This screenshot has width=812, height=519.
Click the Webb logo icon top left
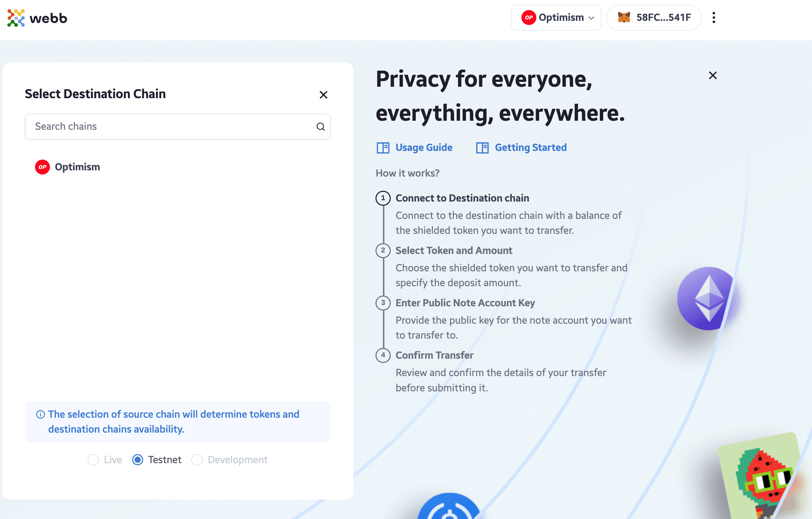click(x=16, y=18)
